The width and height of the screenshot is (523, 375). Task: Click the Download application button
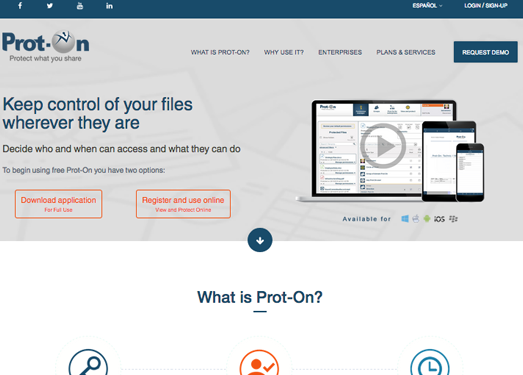pos(58,204)
